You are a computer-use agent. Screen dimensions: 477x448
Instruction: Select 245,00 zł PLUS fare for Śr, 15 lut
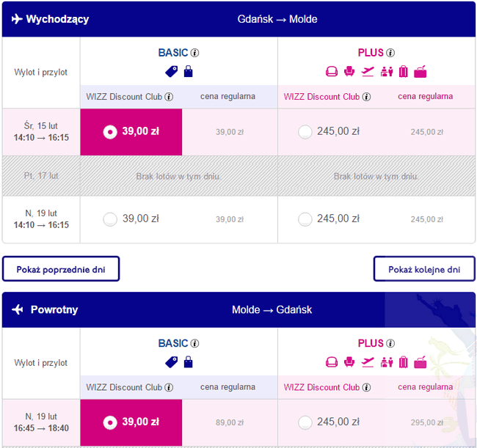pyautogui.click(x=305, y=132)
